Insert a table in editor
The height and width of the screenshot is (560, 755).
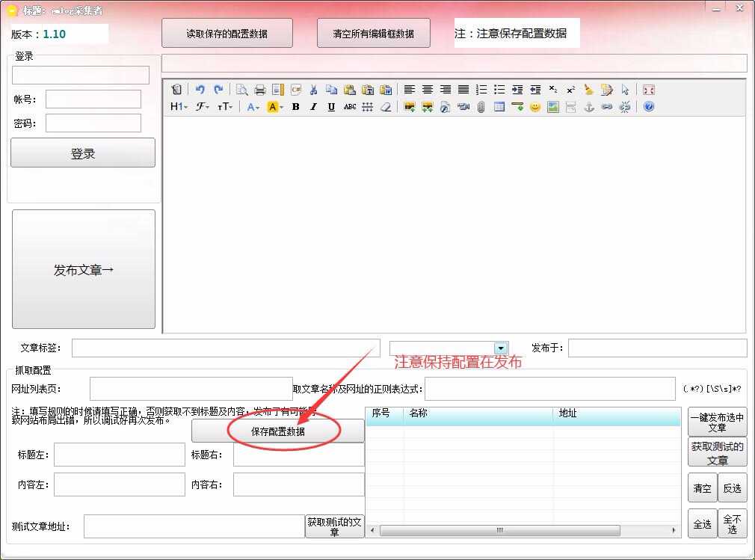click(499, 106)
